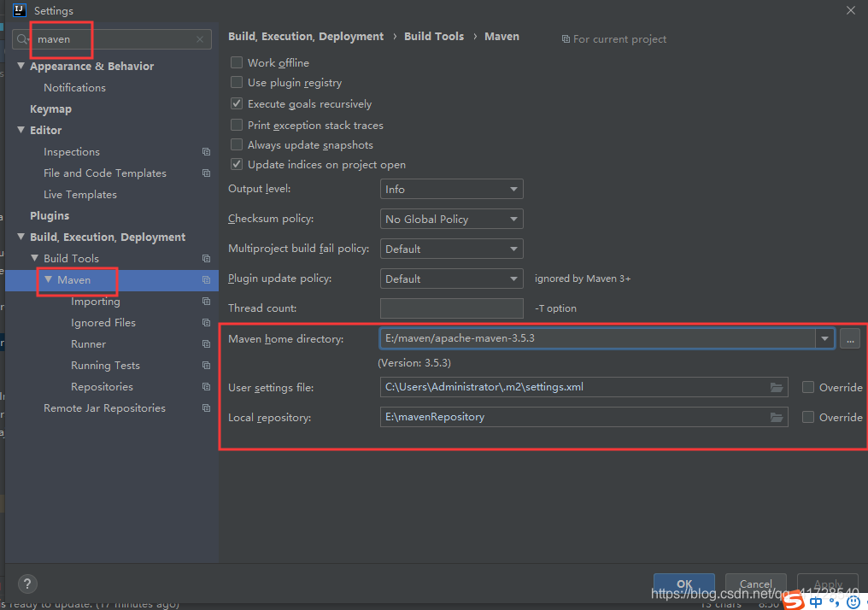Click Build, Execution, Deployment breadcrumb

click(x=306, y=37)
